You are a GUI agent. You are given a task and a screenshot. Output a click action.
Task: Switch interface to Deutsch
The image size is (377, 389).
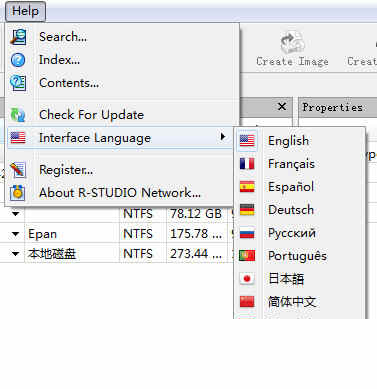pyautogui.click(x=291, y=210)
